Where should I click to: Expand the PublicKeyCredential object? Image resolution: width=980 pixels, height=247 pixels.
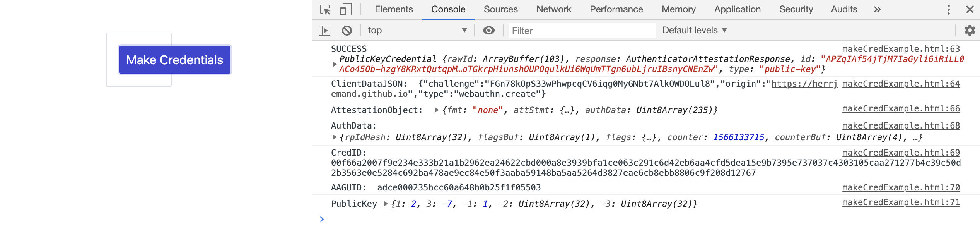point(335,64)
